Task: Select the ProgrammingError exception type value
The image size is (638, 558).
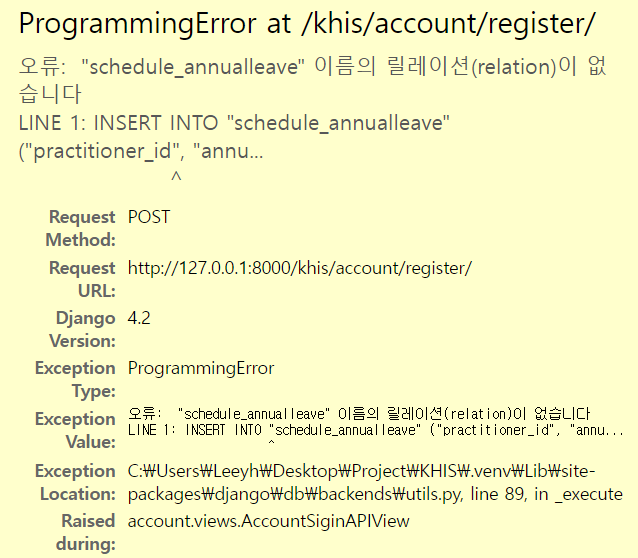Action: tap(201, 368)
